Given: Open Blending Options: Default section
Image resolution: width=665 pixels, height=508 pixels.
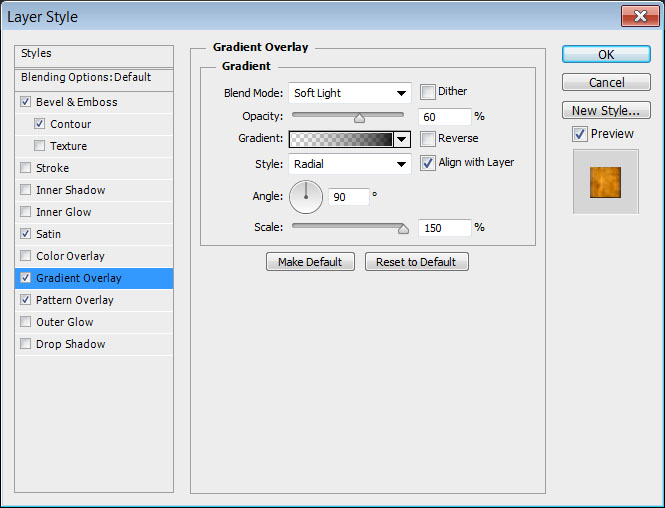Looking at the screenshot, I should 86,77.
